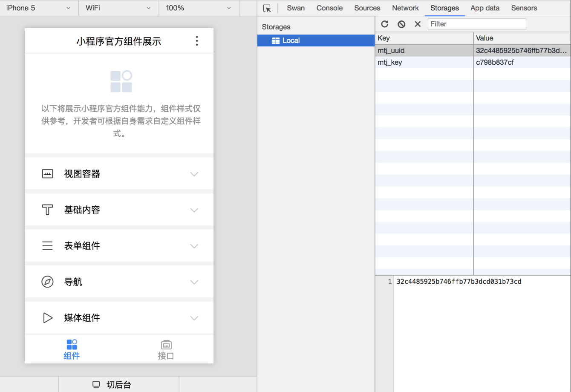The image size is (571, 392).
Task: Click the delete selected storage entry icon
Action: (x=417, y=24)
